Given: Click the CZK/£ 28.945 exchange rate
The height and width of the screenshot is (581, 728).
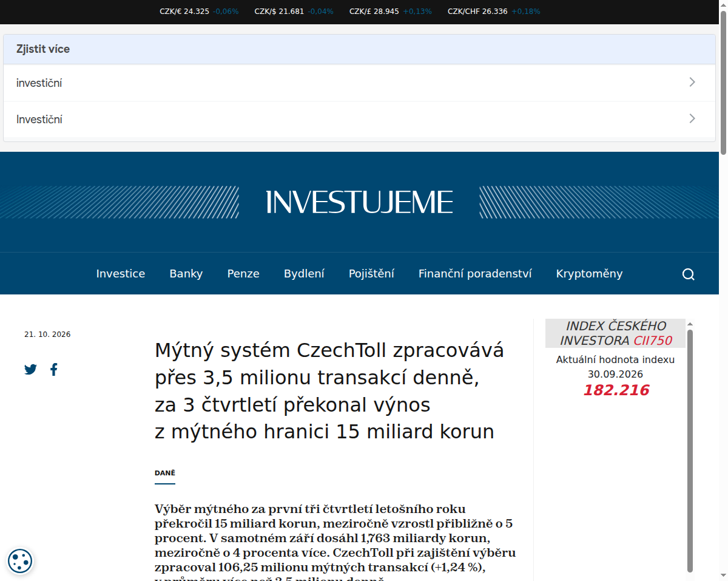Looking at the screenshot, I should point(391,12).
